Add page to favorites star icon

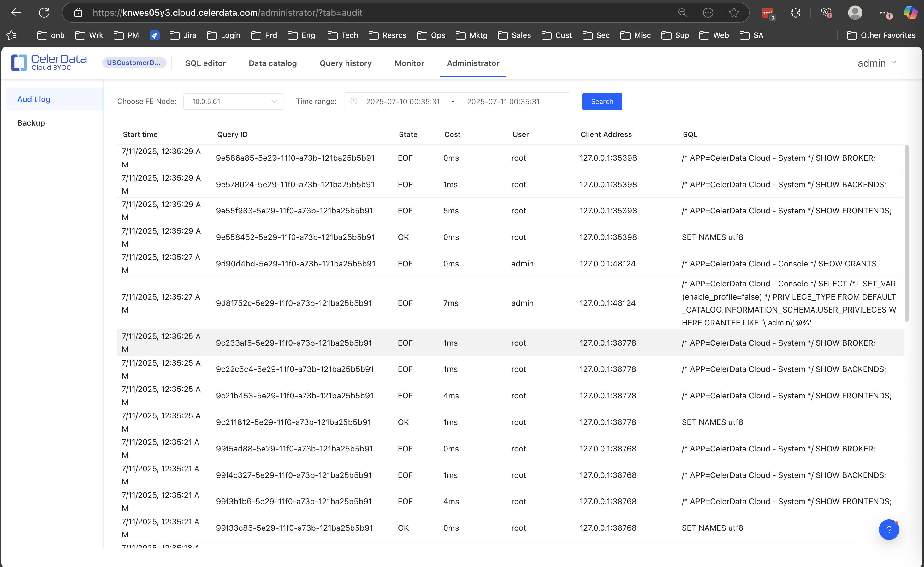pos(734,13)
